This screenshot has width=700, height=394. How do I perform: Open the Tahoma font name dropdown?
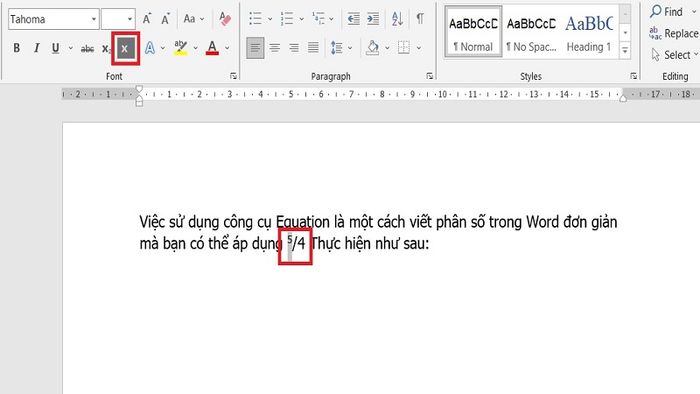click(x=93, y=19)
